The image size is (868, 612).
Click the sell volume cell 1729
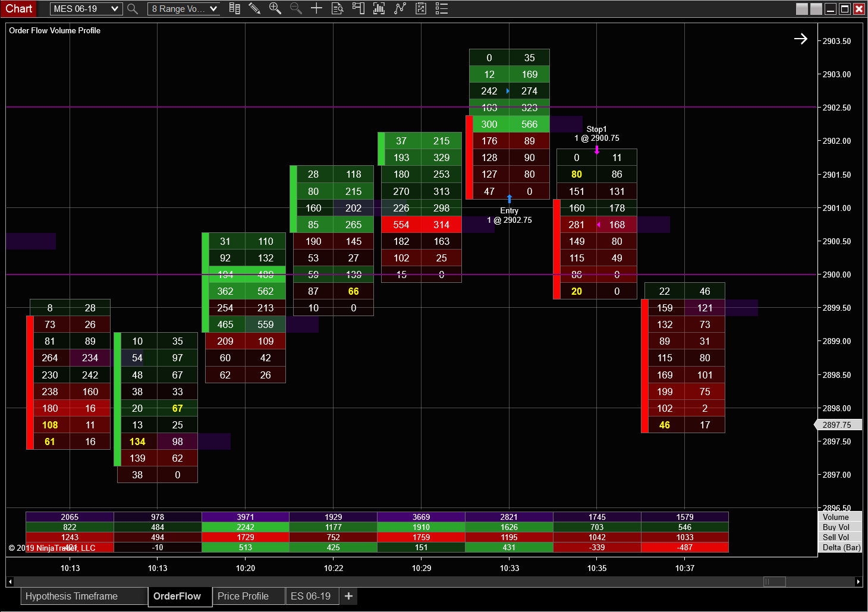pos(246,537)
